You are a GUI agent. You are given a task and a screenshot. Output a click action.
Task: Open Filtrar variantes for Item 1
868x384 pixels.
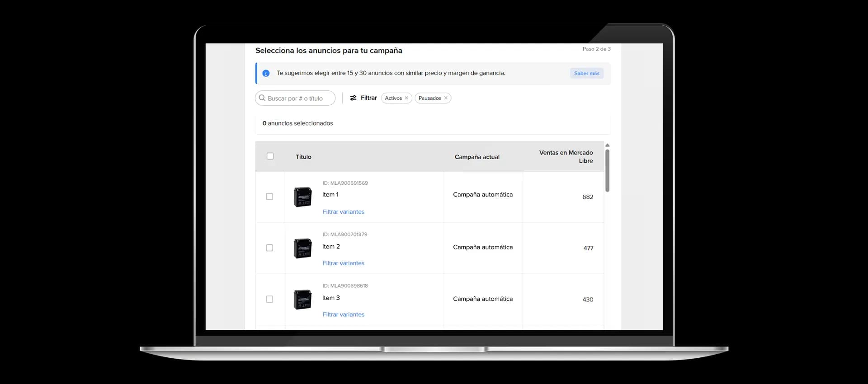tap(343, 212)
